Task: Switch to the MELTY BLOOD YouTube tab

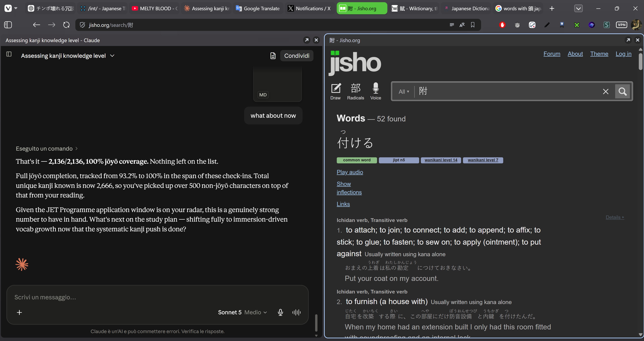Action: tap(154, 9)
